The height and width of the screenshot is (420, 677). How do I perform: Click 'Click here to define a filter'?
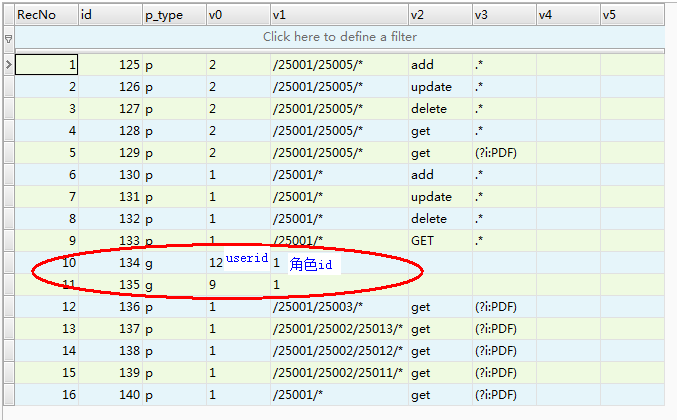[x=340, y=37]
